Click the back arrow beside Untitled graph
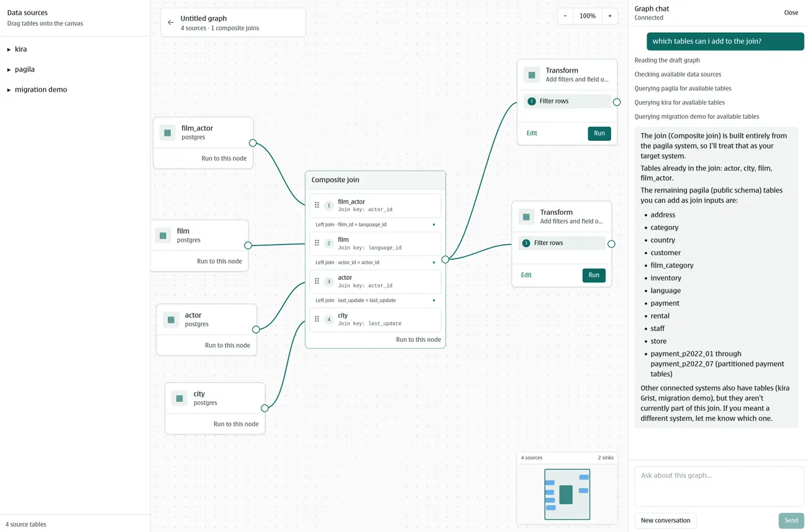 (x=171, y=23)
